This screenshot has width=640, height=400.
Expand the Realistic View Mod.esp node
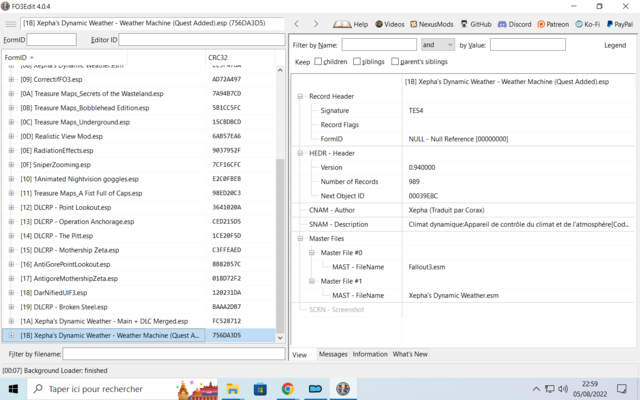11,136
